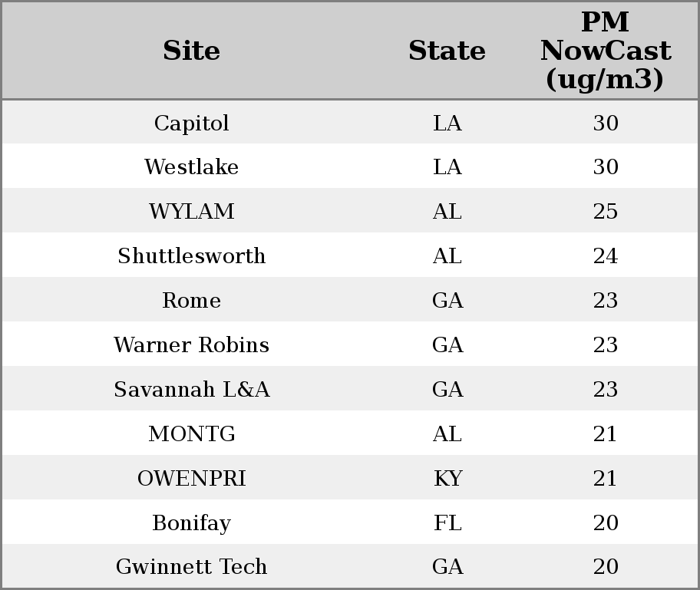Click the WYLAM site name
Screen dimensions: 700x590
click(191, 211)
